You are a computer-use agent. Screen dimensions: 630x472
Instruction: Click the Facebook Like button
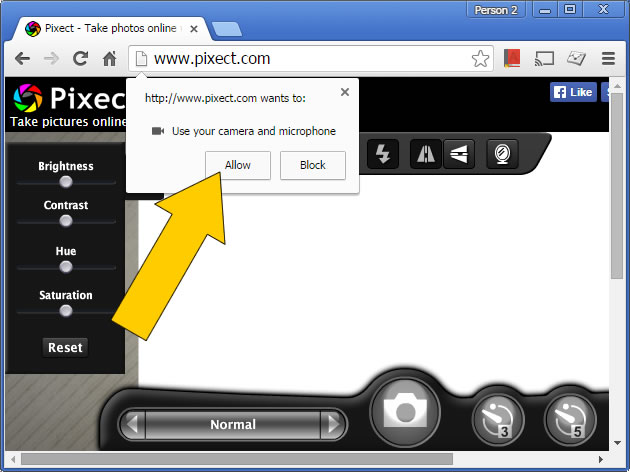tap(573, 92)
